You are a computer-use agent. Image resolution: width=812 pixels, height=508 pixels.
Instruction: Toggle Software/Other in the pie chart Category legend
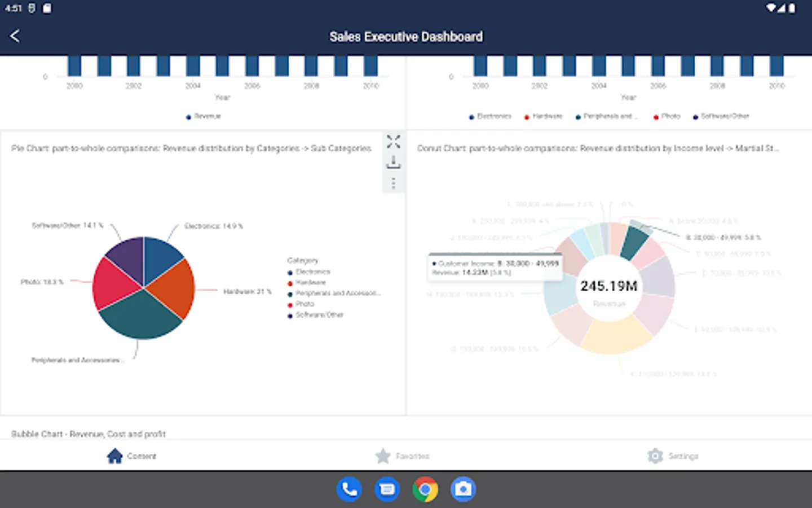point(316,315)
